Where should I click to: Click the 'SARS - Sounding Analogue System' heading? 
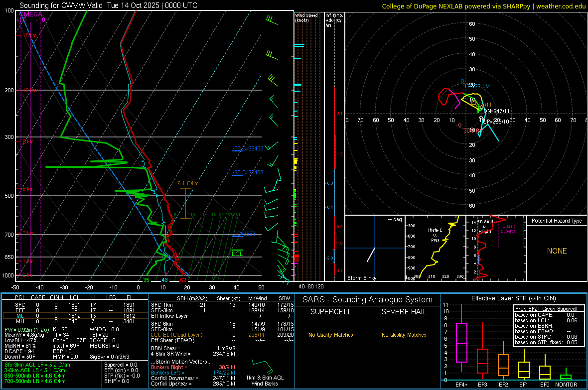tap(367, 300)
